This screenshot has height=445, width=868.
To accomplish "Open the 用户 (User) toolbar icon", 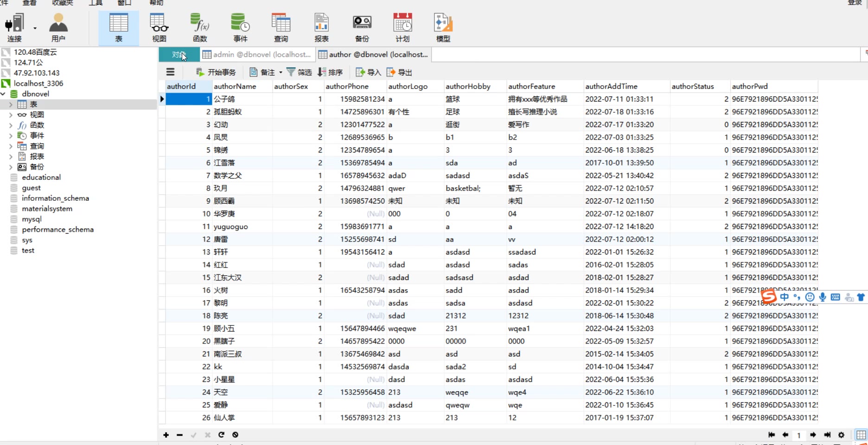I will [58, 28].
